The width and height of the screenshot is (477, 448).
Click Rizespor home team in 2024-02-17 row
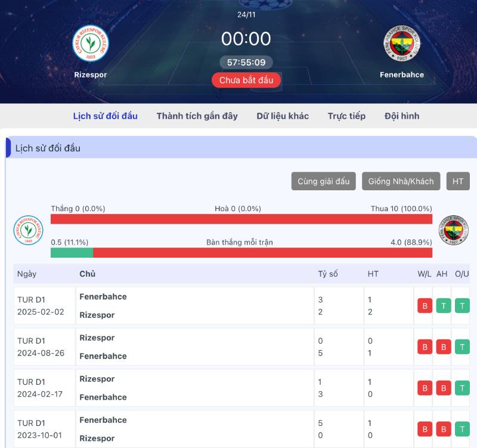[97, 379]
